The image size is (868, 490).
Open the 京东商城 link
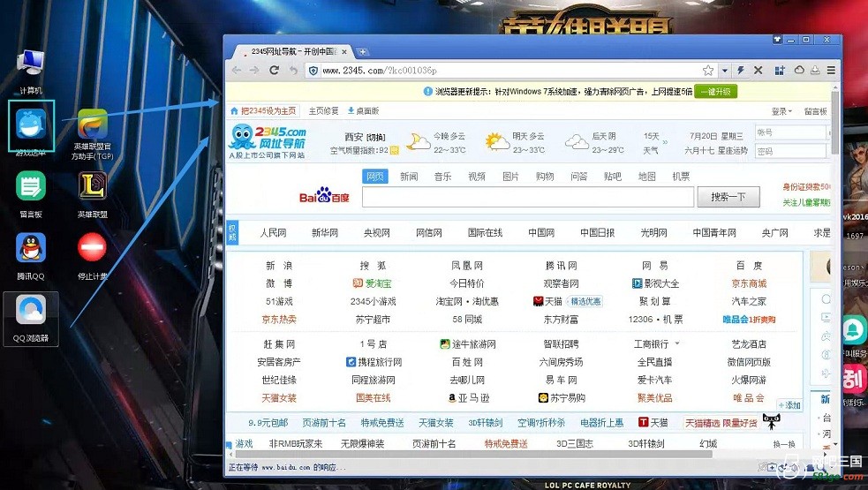pyautogui.click(x=749, y=283)
